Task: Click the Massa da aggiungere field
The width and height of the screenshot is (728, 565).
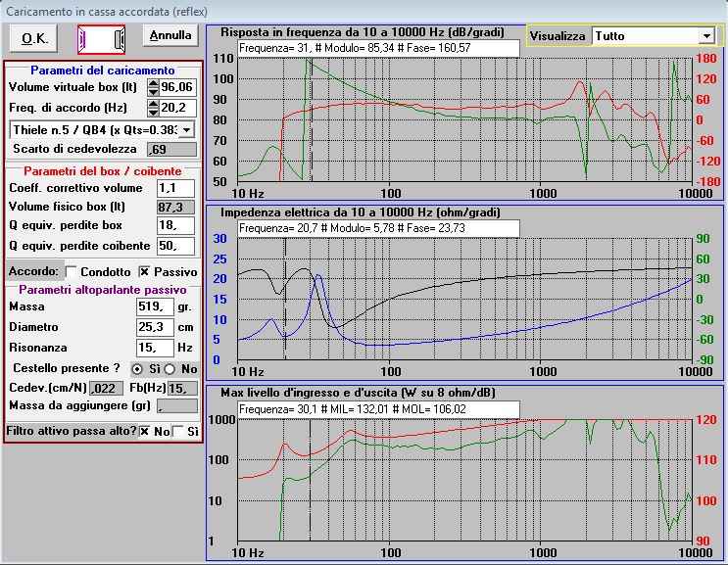Action: (x=177, y=406)
